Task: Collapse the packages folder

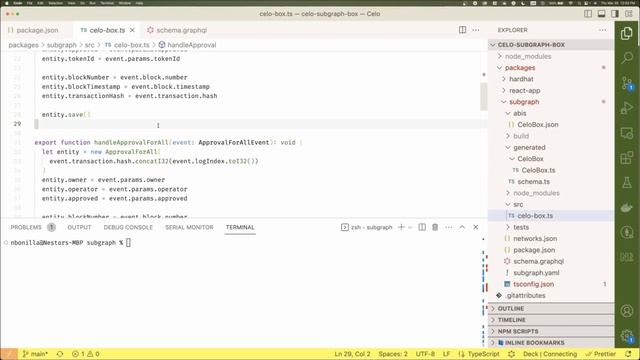Action: click(x=551, y=68)
